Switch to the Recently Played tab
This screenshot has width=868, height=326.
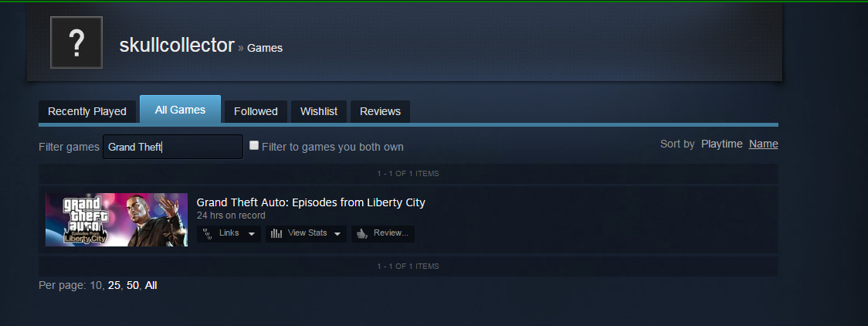point(87,111)
